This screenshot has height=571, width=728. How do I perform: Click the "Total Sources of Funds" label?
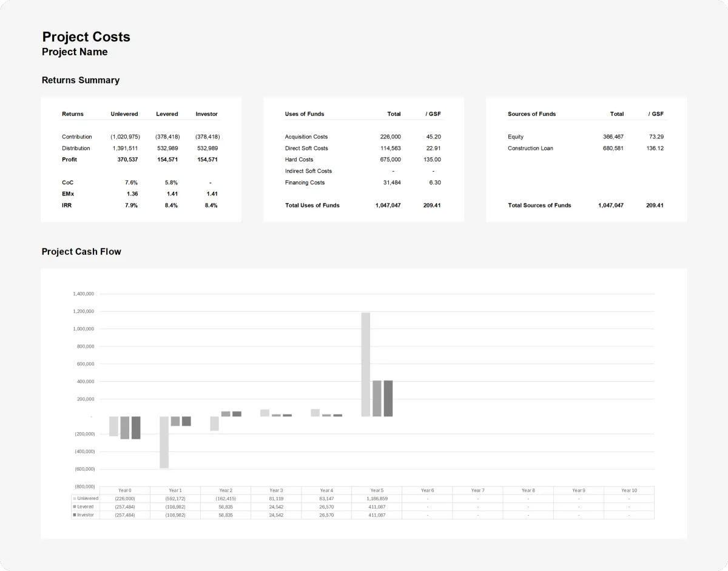[539, 206]
